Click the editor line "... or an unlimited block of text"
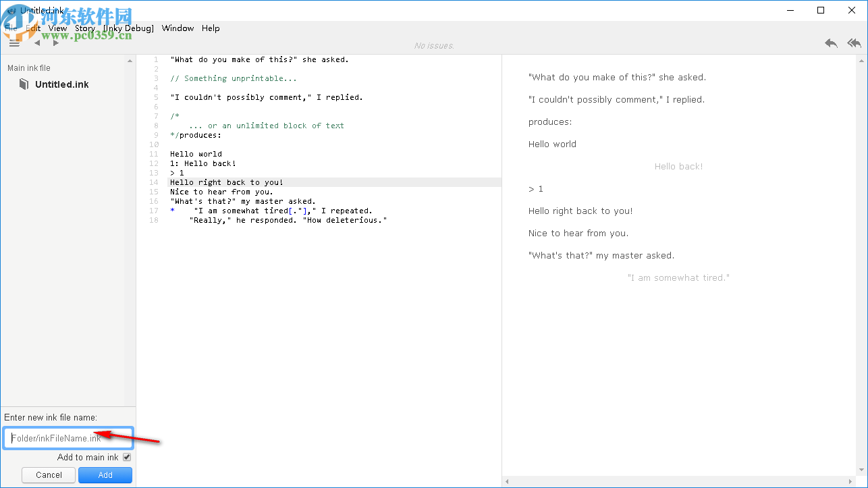Screen dimensions: 868x488 click(x=267, y=126)
